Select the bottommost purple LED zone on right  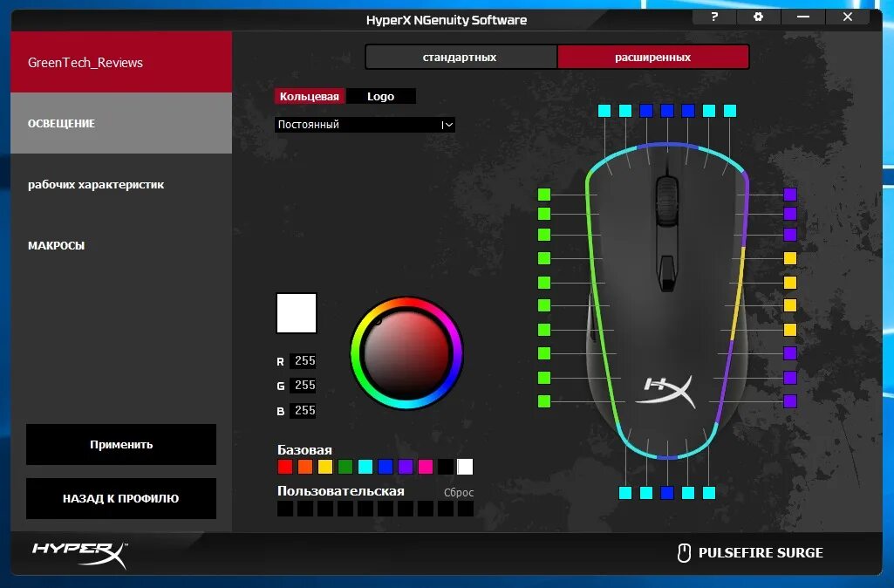pos(789,401)
